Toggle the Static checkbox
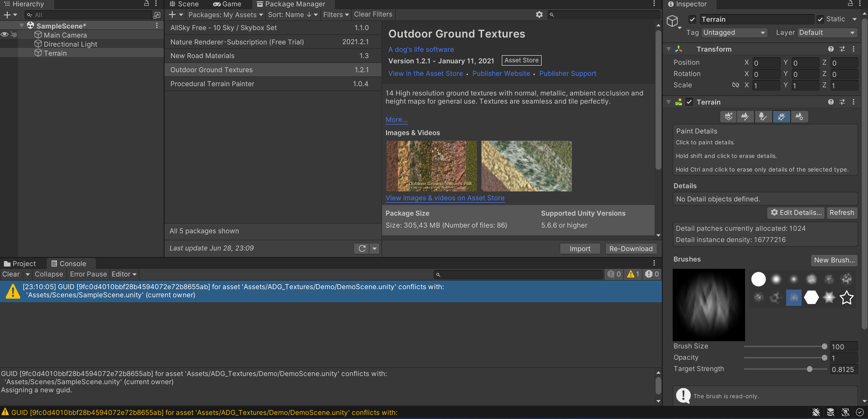 [820, 19]
